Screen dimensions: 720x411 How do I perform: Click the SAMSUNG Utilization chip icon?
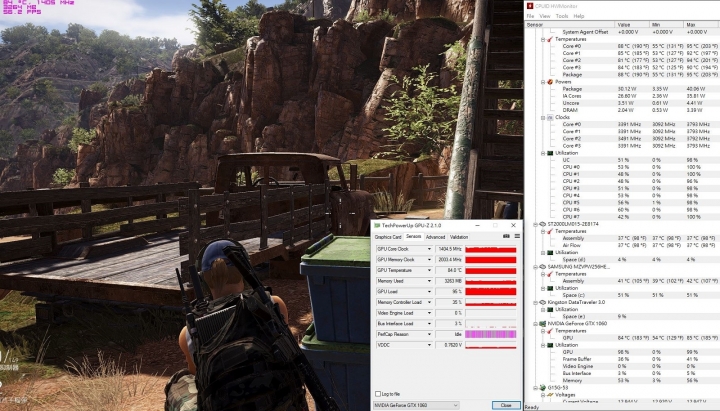pos(550,288)
